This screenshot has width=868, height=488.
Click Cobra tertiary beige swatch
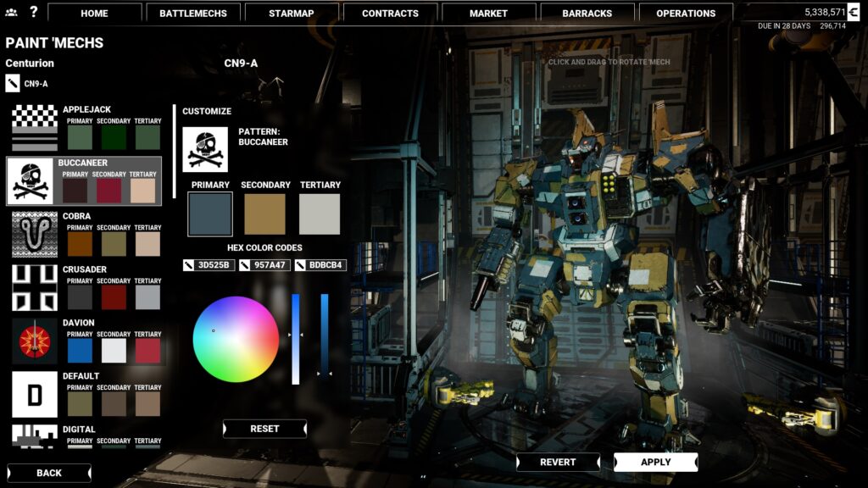pyautogui.click(x=147, y=244)
